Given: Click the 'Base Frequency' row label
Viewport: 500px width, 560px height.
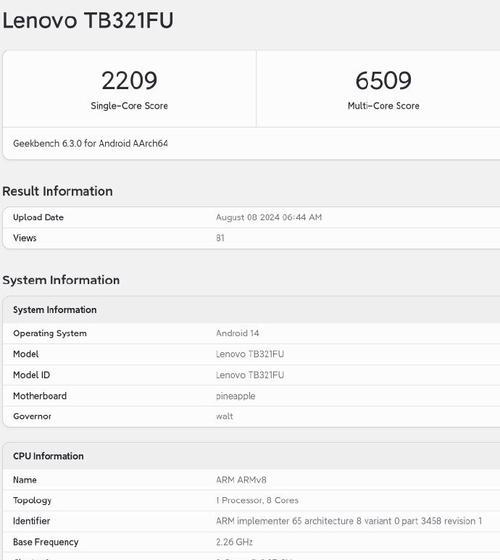Looking at the screenshot, I should (46, 542).
